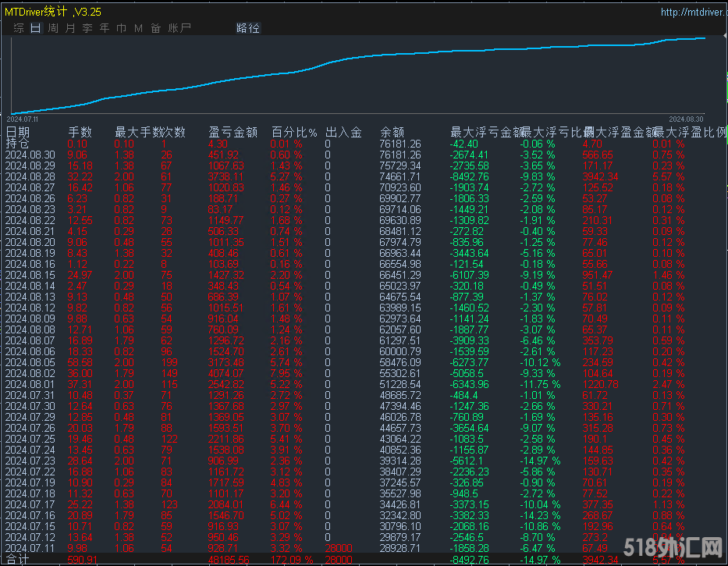Open the 币 currency tab
The image size is (728, 566).
tap(122, 28)
